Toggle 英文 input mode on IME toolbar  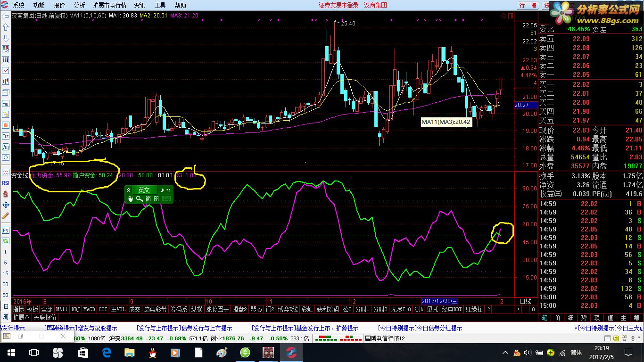144,190
